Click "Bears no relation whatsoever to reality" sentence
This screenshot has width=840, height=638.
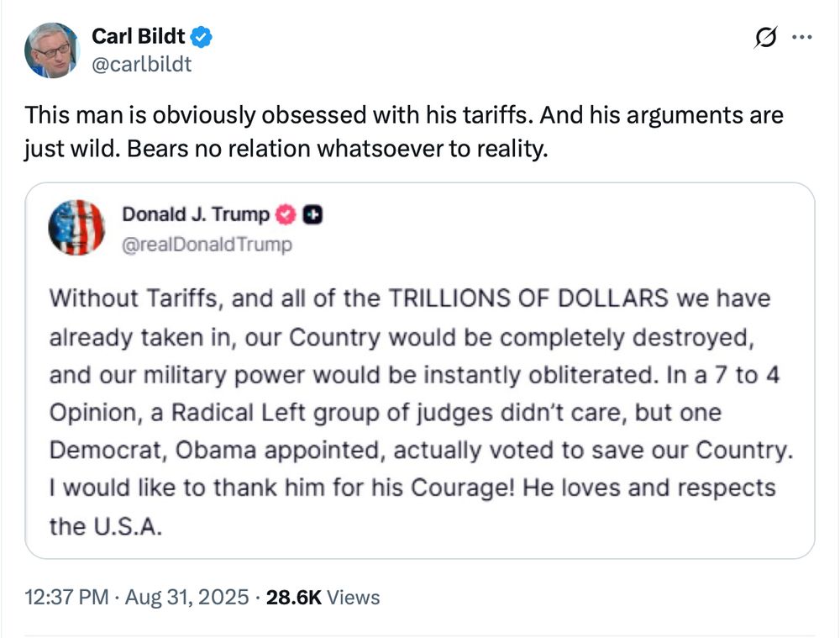(x=338, y=149)
